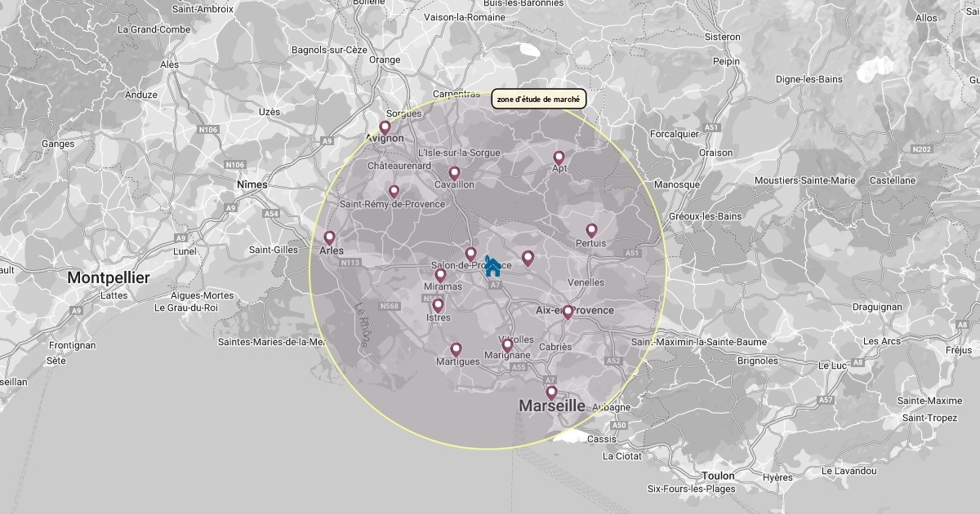This screenshot has width=980, height=514.
Task: Select the Salon-de-Provence pin marker
Action: pos(470,254)
